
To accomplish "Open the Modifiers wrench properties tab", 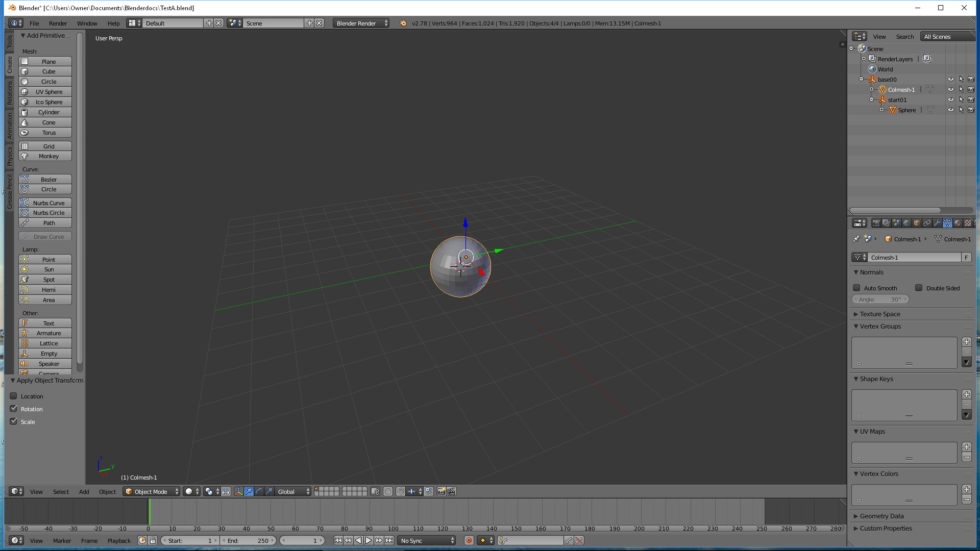I will 937,223.
